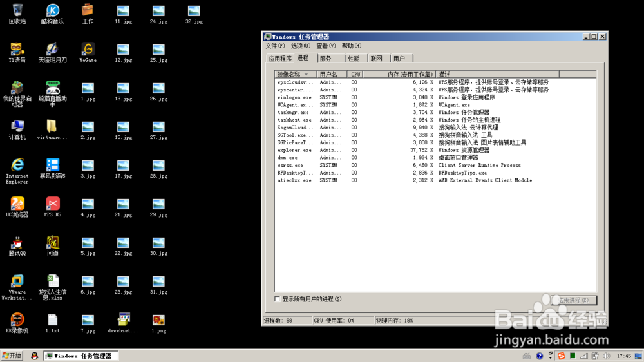
Task: Click the help question mark tray icon
Action: [539, 356]
